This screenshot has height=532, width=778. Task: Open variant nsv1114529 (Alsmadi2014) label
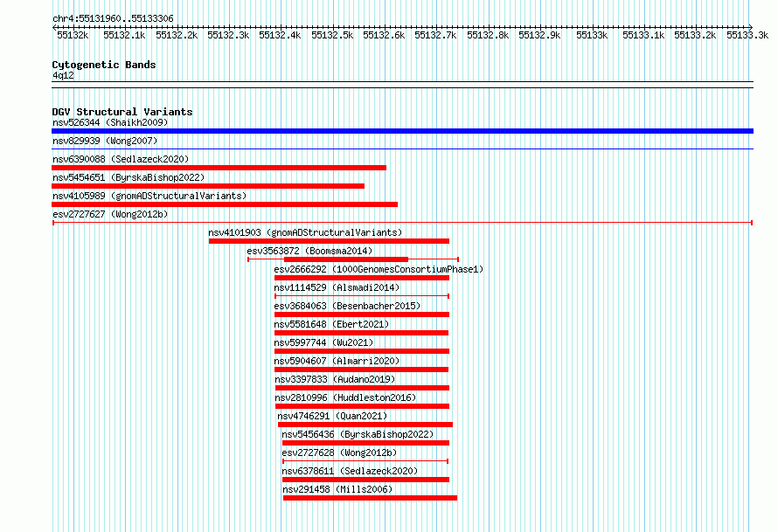[337, 287]
